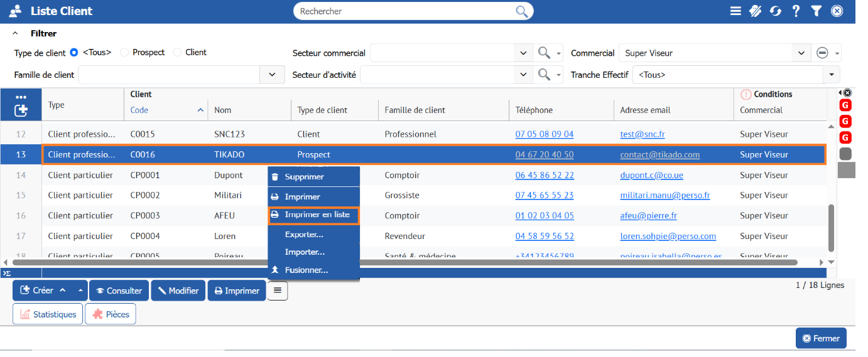868x357 pixels.
Task: Expand the Famille de client dropdown
Action: (x=272, y=75)
